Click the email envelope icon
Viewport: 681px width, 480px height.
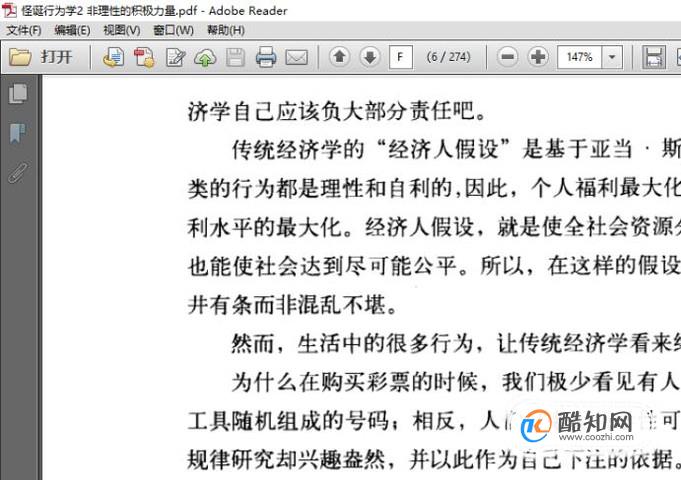click(x=297, y=57)
